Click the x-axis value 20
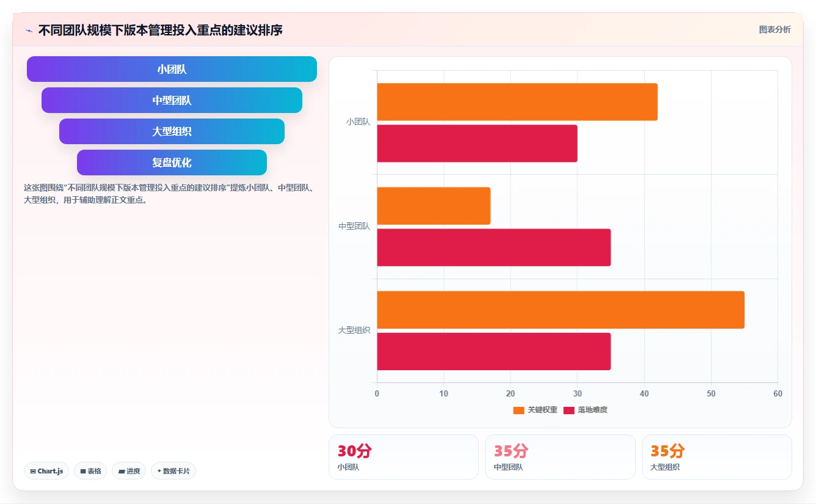The image size is (816, 504). [511, 393]
